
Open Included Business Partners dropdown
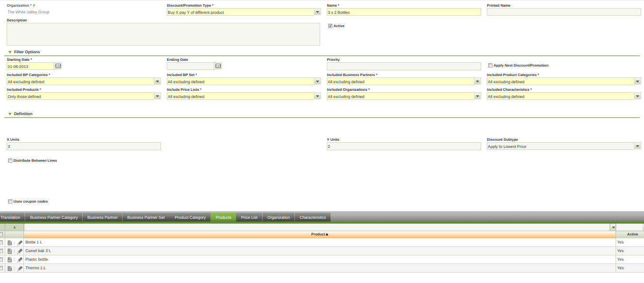[477, 81]
